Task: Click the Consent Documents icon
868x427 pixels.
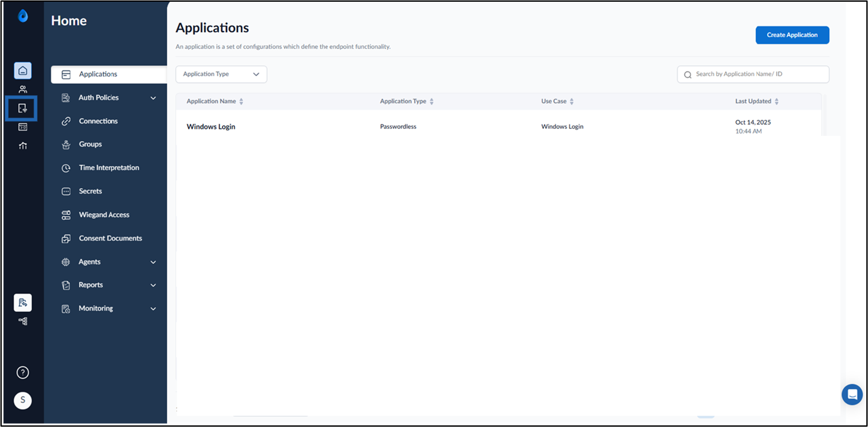Action: coord(66,238)
